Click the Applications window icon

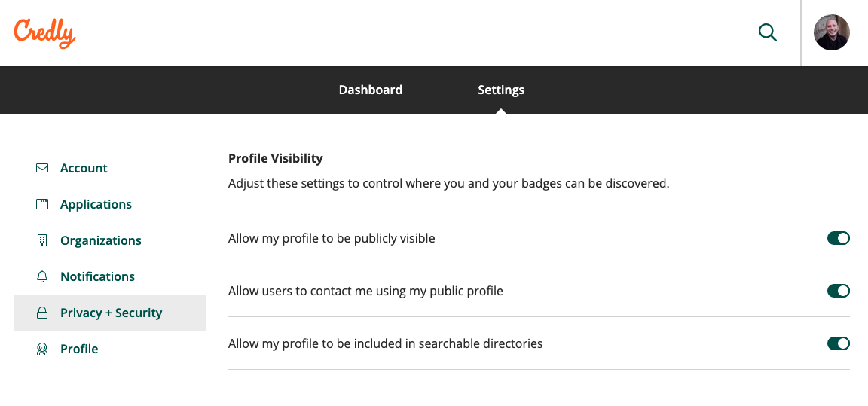pyautogui.click(x=42, y=204)
